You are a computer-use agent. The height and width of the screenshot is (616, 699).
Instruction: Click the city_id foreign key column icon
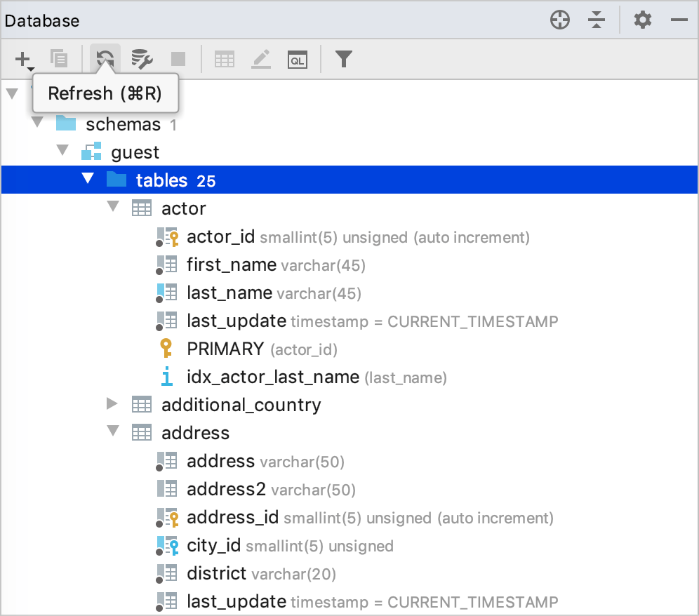168,546
